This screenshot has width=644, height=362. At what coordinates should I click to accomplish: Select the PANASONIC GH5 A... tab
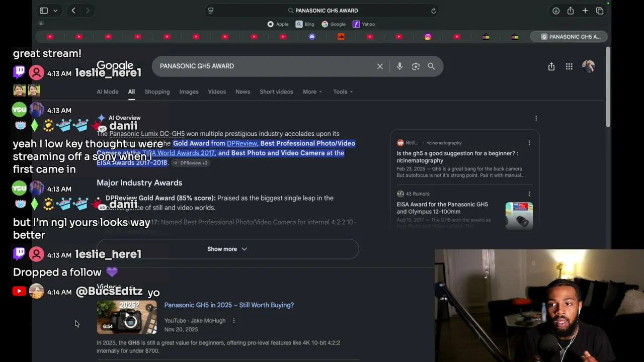[x=570, y=37]
